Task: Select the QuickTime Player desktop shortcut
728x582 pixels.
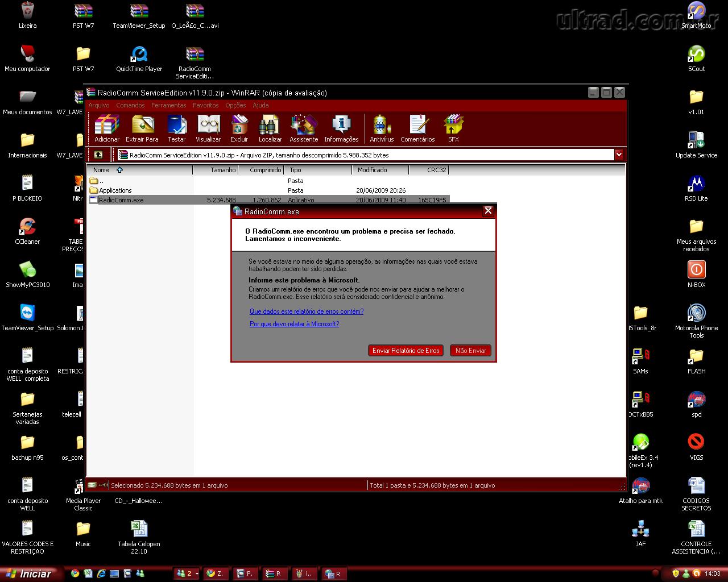Action: coord(139,59)
